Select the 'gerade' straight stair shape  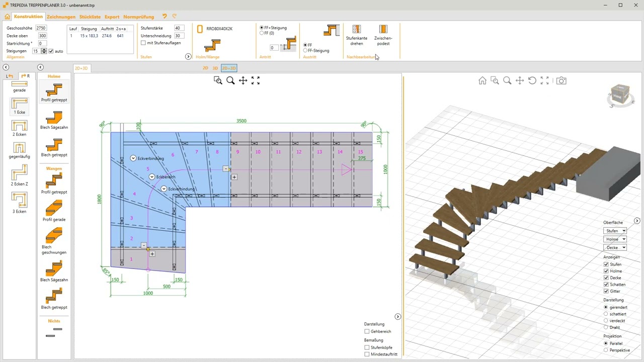coord(19,86)
